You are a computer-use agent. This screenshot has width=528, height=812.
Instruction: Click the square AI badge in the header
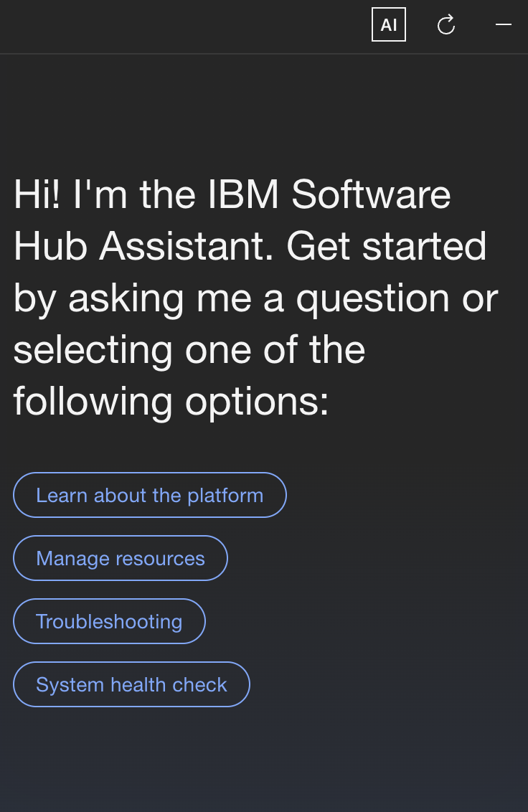[x=389, y=25]
